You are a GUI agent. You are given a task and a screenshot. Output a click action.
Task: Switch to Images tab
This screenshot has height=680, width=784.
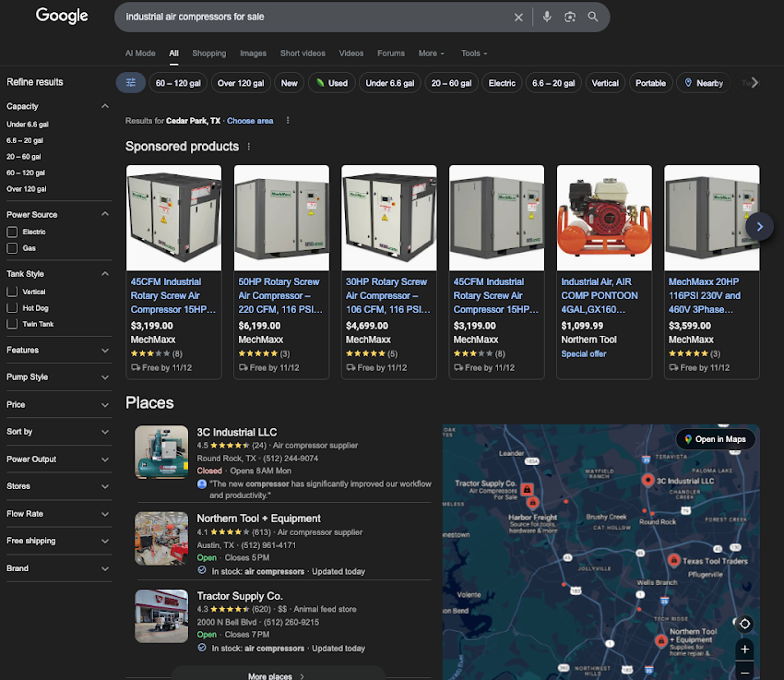coord(253,53)
